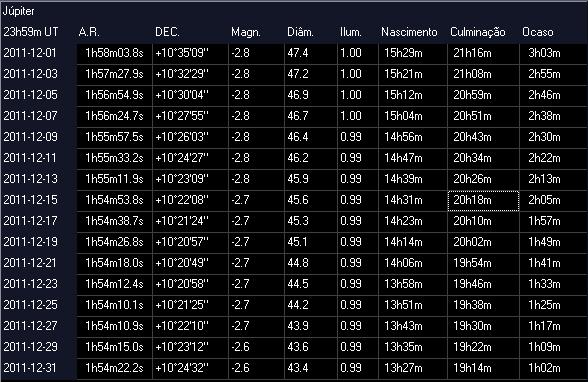Screen dimensions: 588x382
Task: Click the diameter cell 45.1
Action: [x=311, y=242]
